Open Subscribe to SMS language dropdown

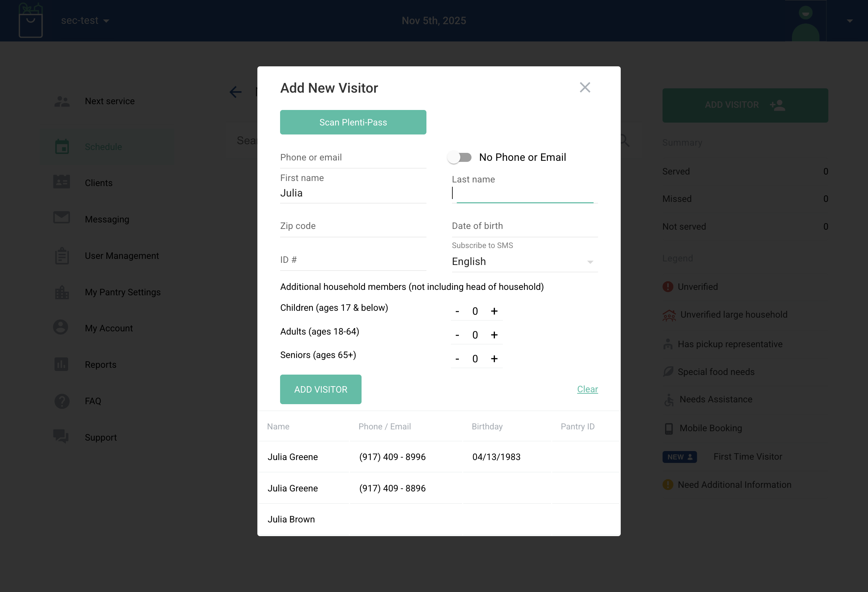coord(524,261)
